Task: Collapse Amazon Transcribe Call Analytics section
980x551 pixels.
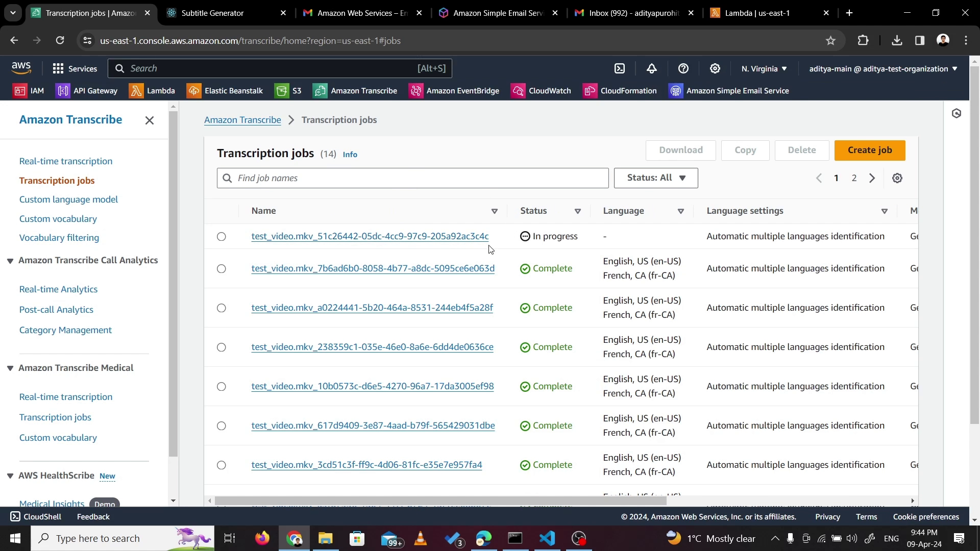Action: [10, 261]
